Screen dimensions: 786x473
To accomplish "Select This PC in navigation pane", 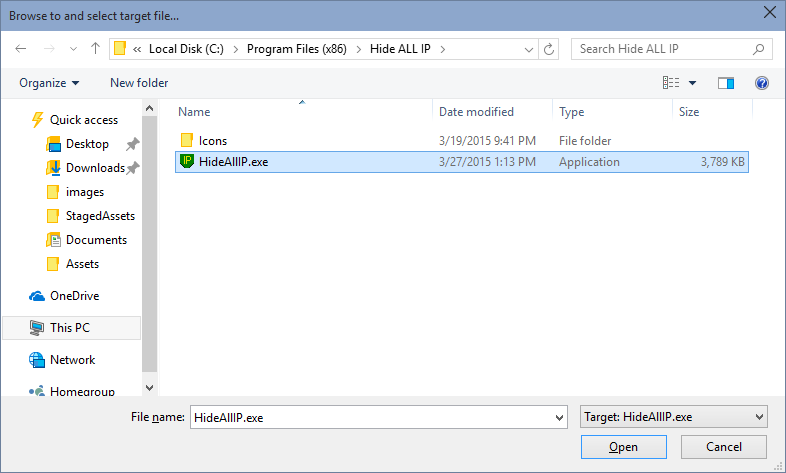I will pos(70,328).
